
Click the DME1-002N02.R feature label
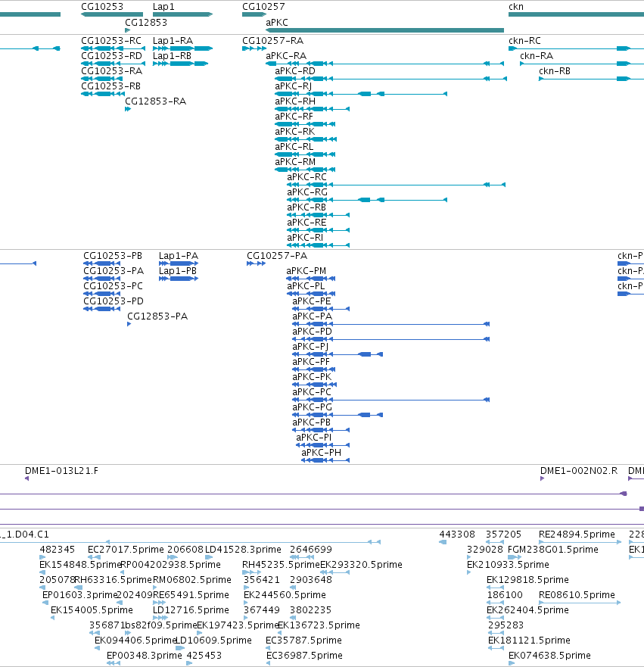(579, 471)
